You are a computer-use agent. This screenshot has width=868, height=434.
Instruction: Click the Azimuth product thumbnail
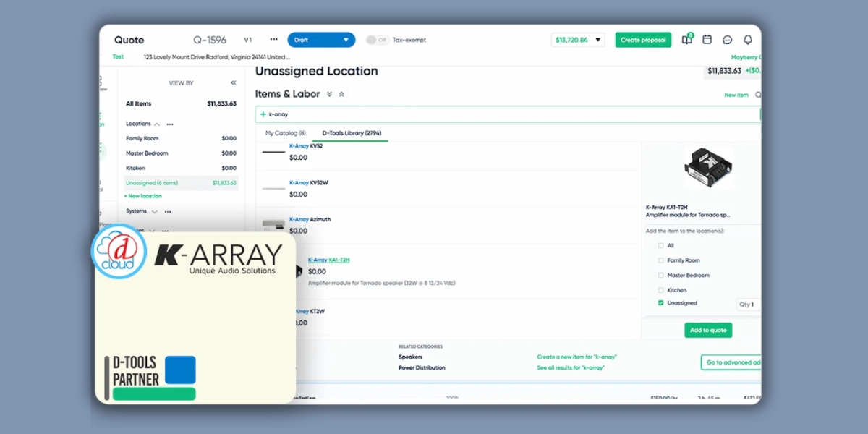(273, 225)
